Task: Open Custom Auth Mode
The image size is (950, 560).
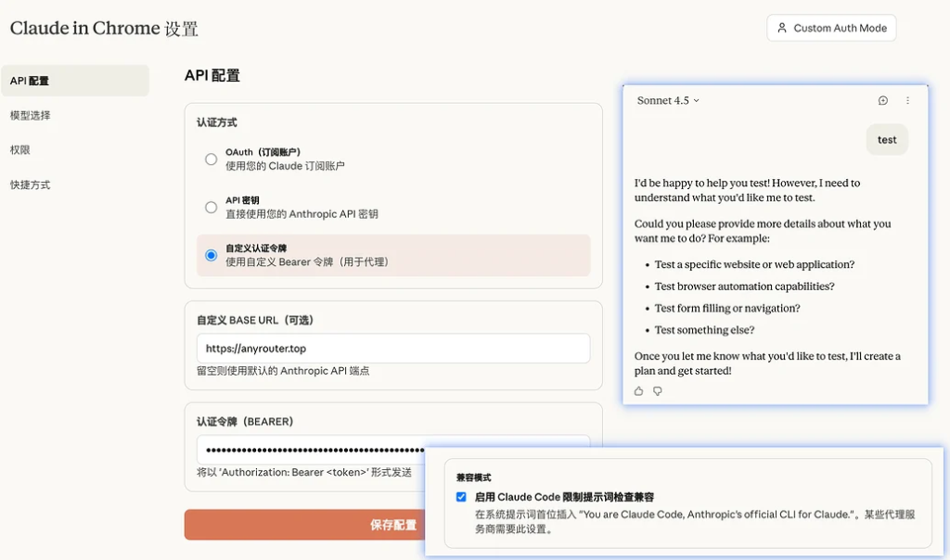Action: 831,28
